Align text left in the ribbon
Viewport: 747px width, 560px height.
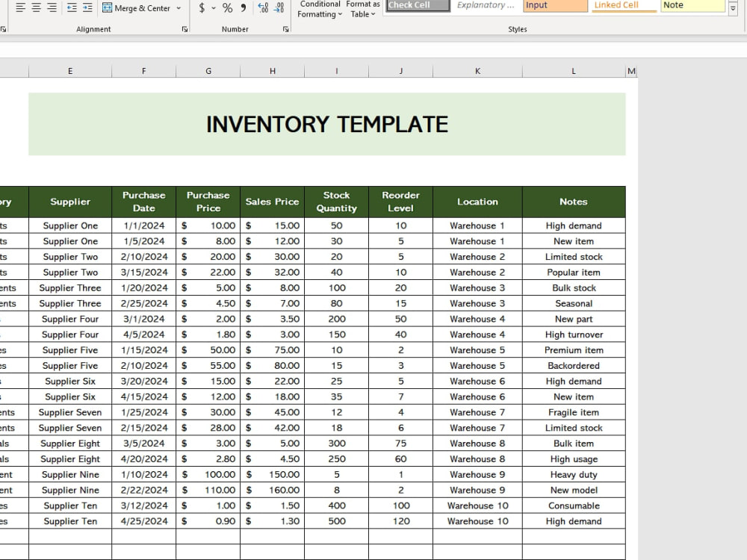(20, 7)
